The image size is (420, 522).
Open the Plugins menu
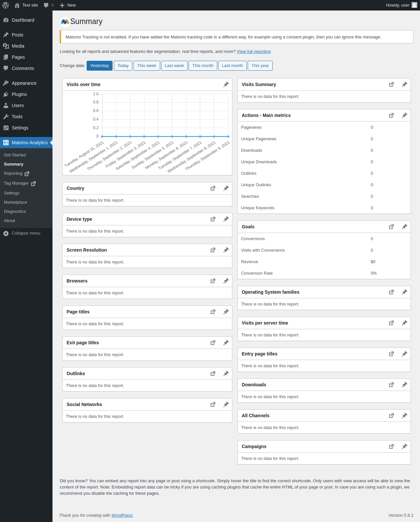[26, 94]
